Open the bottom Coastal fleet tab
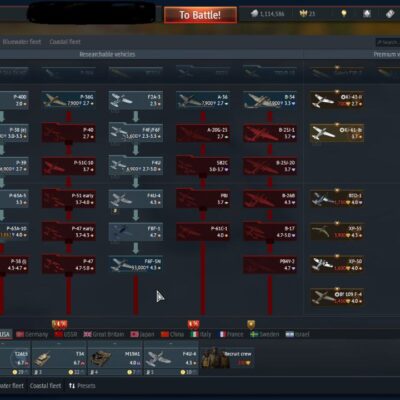Screen dimensions: 400x400 tap(45, 386)
